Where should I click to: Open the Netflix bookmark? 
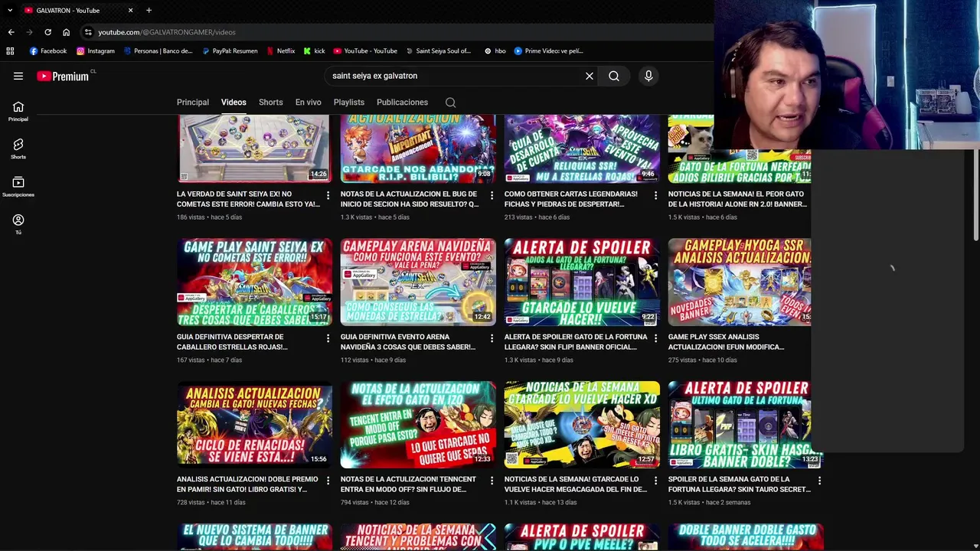tap(280, 51)
